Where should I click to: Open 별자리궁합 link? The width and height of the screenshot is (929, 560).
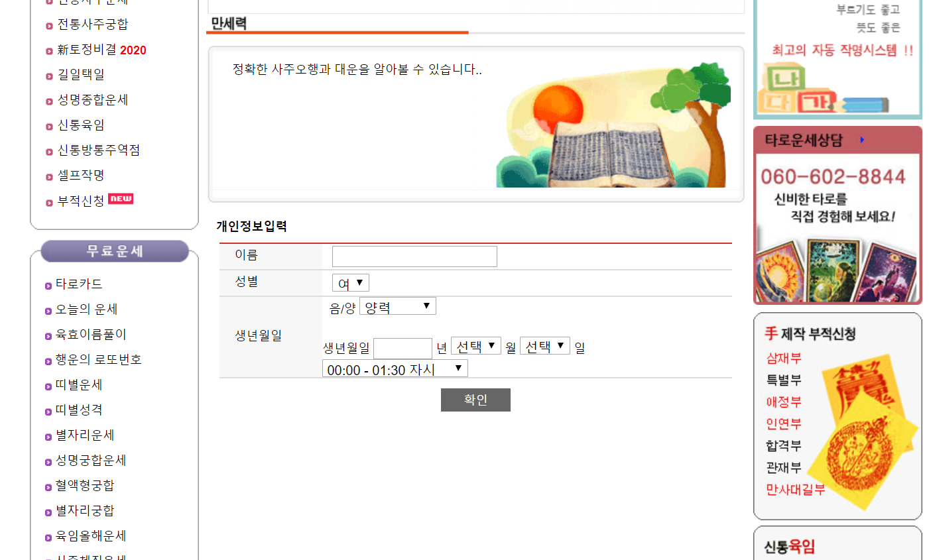point(85,511)
